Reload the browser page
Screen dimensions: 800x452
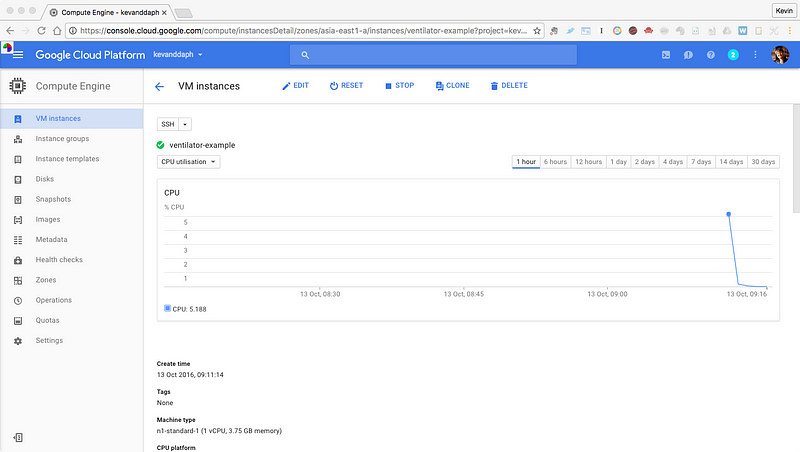(x=41, y=31)
